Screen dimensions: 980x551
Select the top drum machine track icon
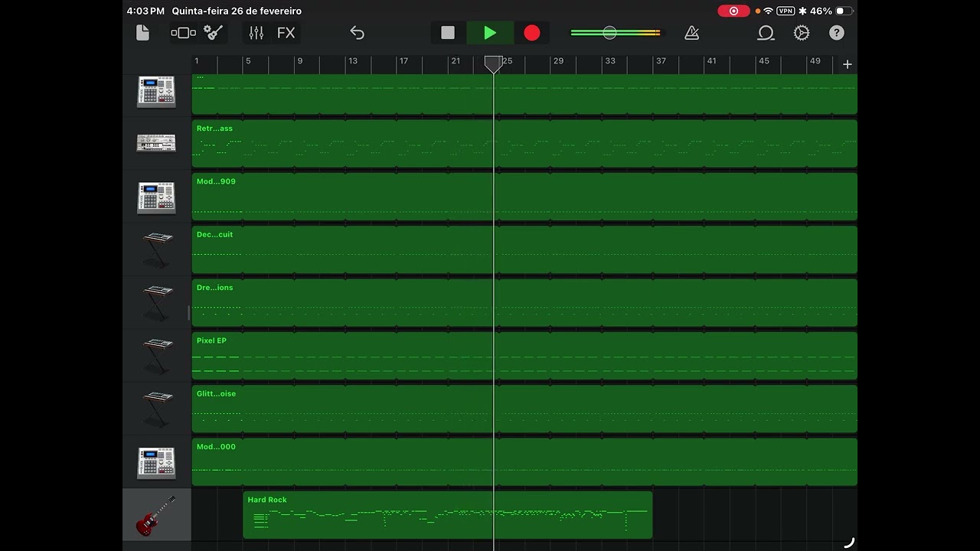pos(156,92)
